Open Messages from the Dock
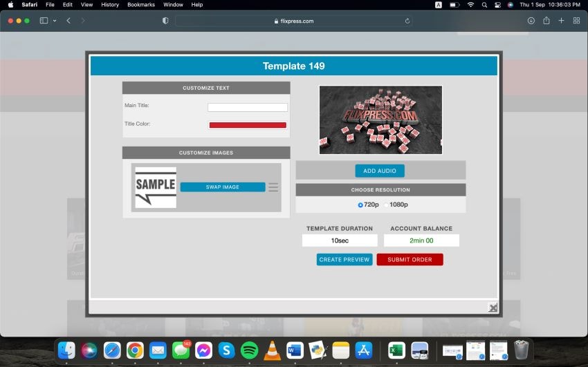This screenshot has height=367, width=588. point(181,351)
